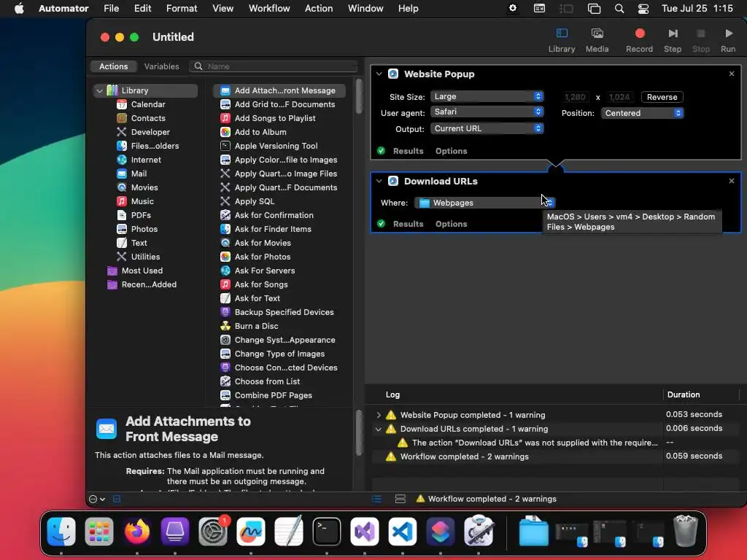Toggle the Library toolbar button
This screenshot has height=560, width=747.
pos(562,40)
